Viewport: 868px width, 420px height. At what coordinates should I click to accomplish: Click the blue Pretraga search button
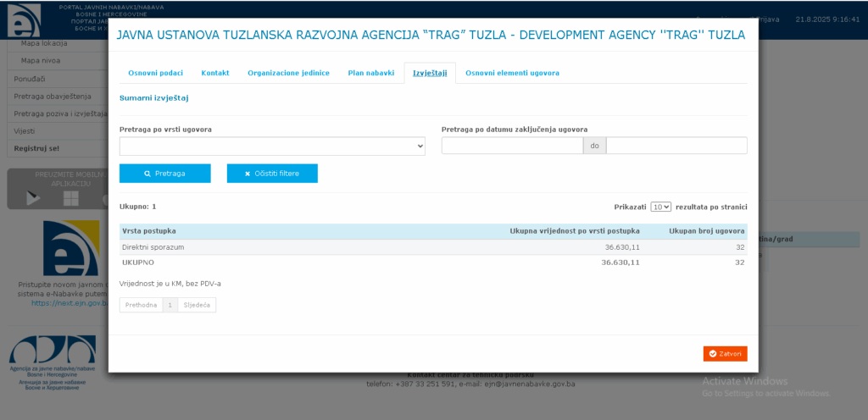[164, 174]
